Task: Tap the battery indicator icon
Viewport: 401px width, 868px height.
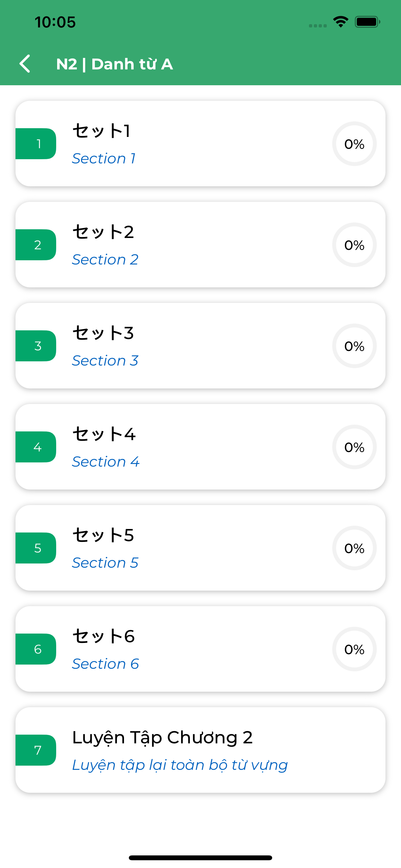Action: pos(367,22)
